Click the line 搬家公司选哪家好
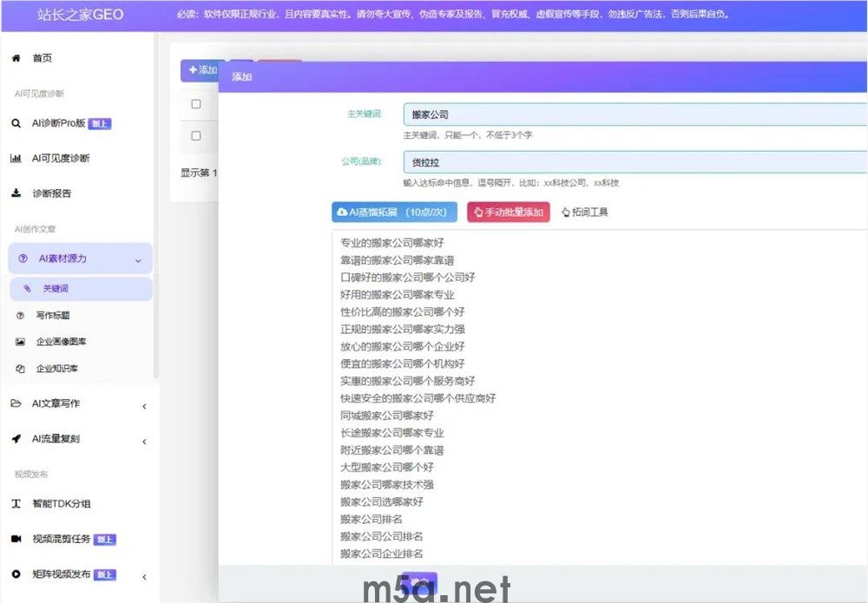The height and width of the screenshot is (603, 868). [381, 501]
